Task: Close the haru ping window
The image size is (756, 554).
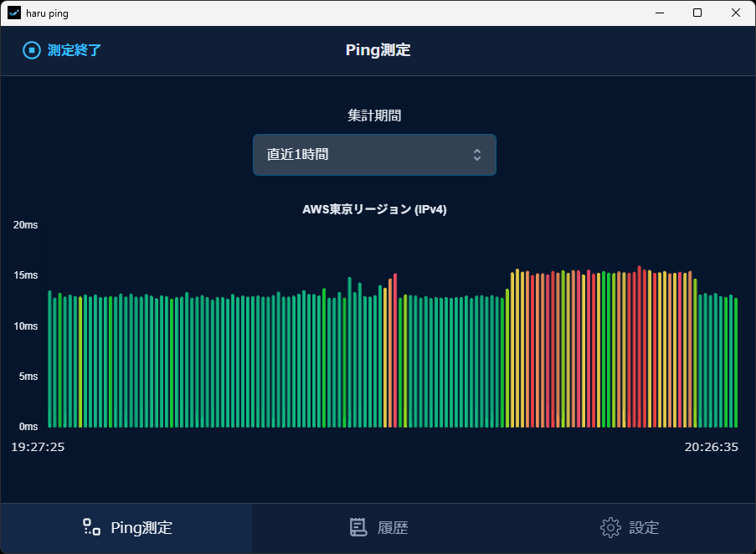Action: point(736,13)
